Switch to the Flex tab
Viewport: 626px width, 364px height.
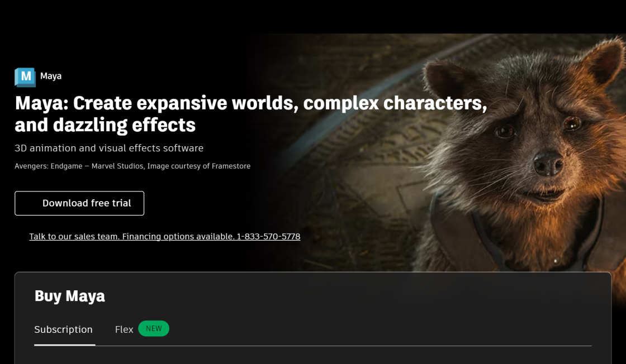click(x=124, y=330)
